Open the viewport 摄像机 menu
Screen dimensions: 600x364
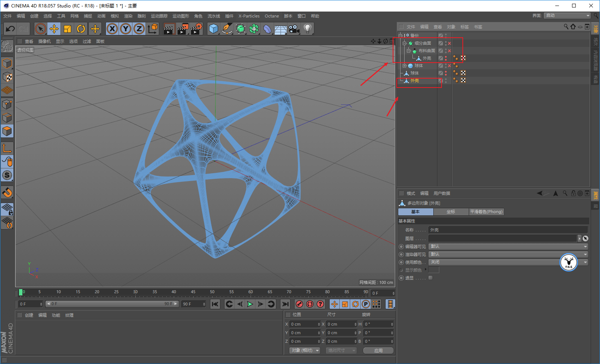pos(44,41)
